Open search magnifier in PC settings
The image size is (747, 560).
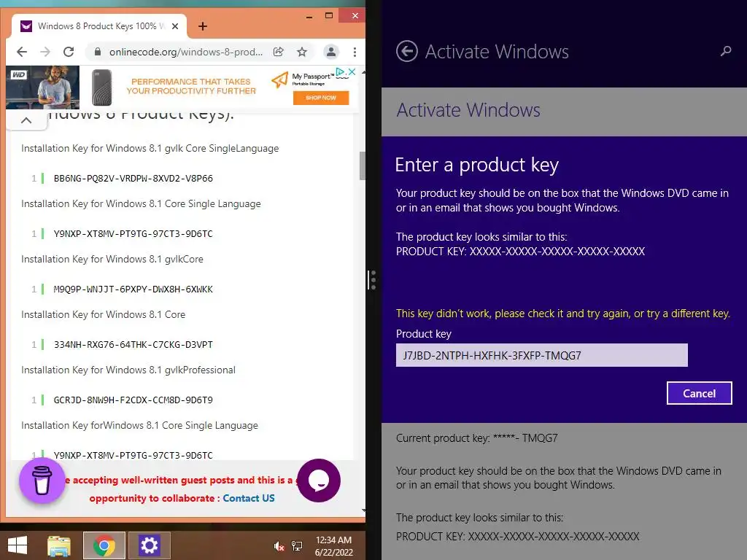(726, 51)
